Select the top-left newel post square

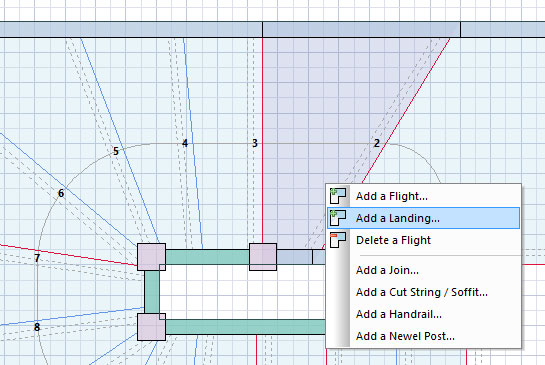pyautogui.click(x=152, y=257)
